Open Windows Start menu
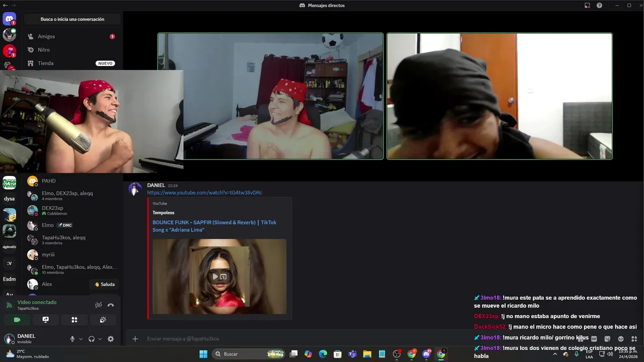 (x=203, y=354)
